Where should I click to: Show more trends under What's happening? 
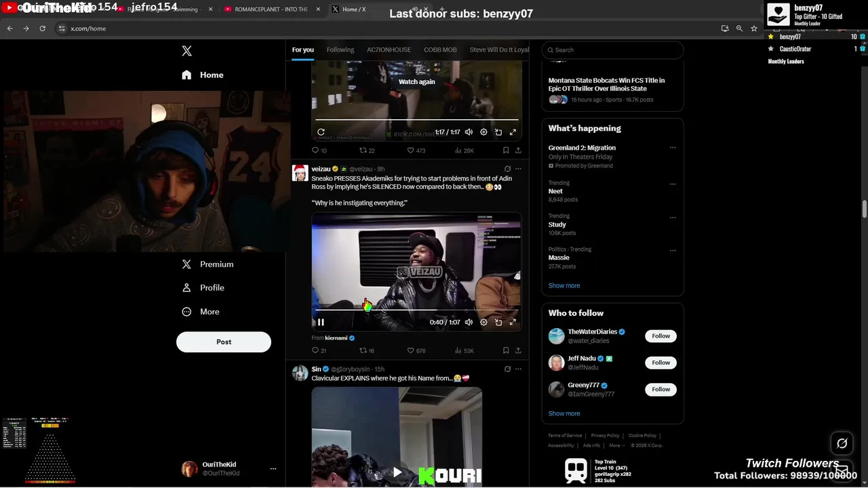click(564, 285)
